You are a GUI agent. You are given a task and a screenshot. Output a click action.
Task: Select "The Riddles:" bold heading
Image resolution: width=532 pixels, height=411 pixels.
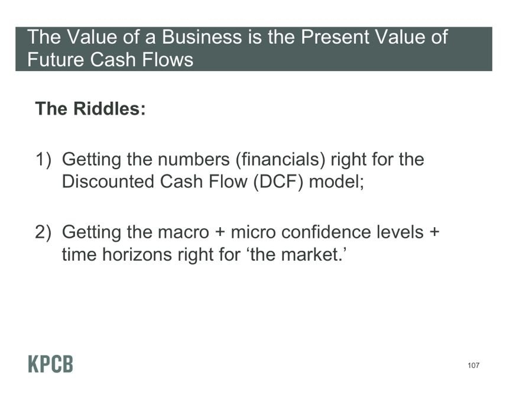90,109
